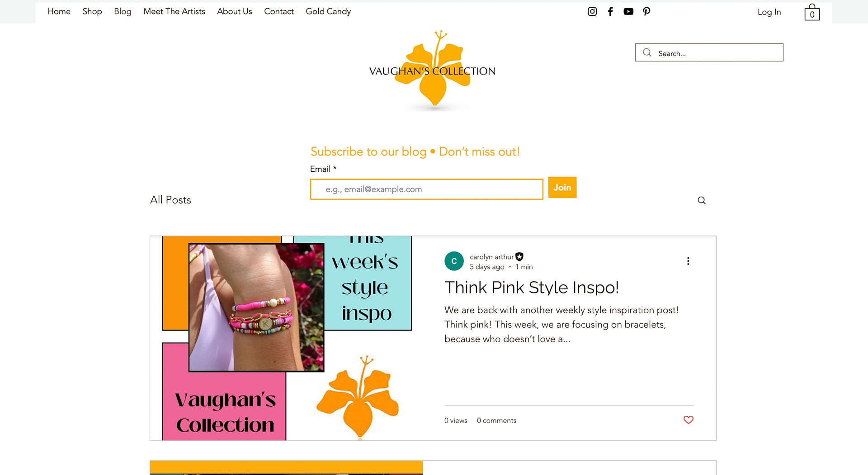Go to the Shop menu item

coord(92,11)
